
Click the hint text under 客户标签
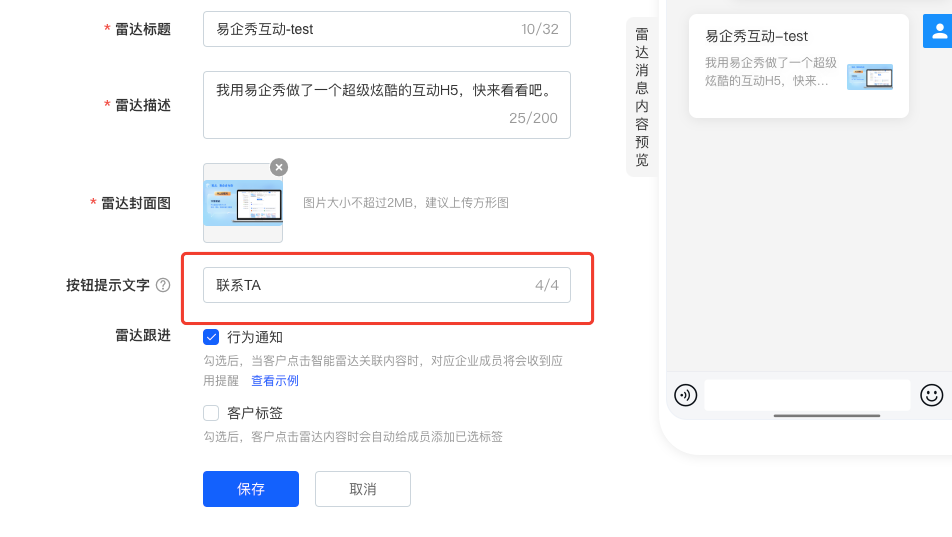point(353,436)
